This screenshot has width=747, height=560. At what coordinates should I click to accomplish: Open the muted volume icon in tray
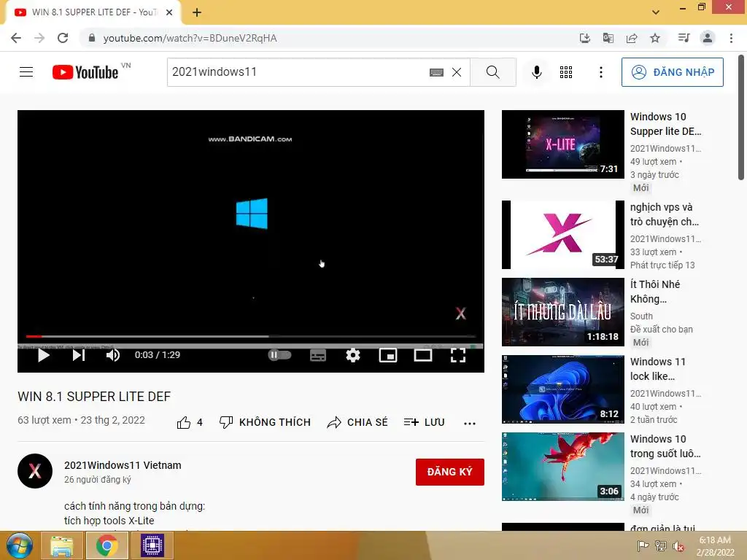678,546
